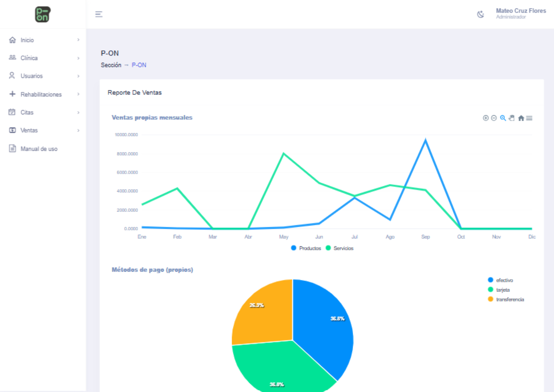Zoom out on the monthly sales chart
Screen dimensions: 554x392
tap(494, 118)
